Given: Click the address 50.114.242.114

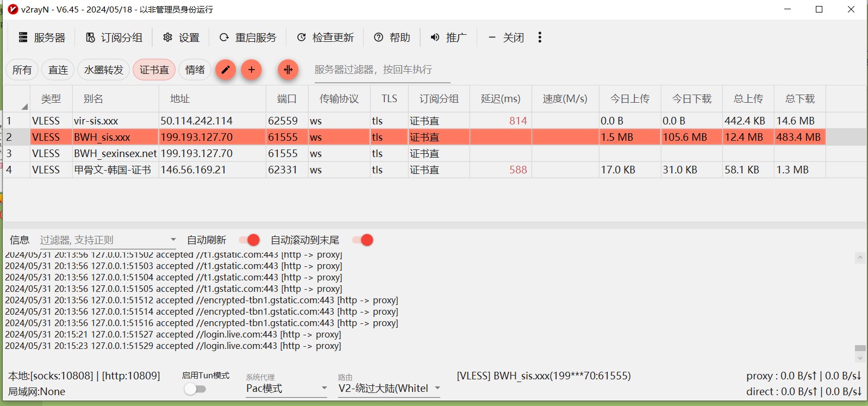Looking at the screenshot, I should click(196, 121).
